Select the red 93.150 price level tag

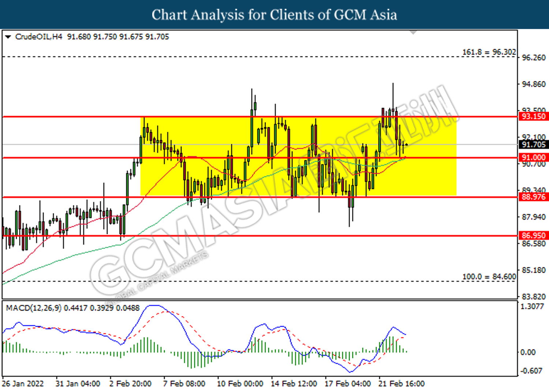[x=533, y=116]
